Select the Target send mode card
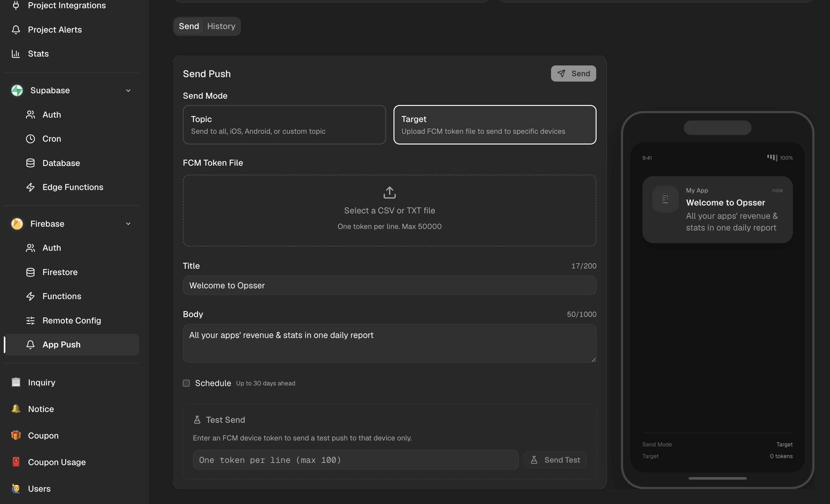The height and width of the screenshot is (504, 830). [495, 125]
